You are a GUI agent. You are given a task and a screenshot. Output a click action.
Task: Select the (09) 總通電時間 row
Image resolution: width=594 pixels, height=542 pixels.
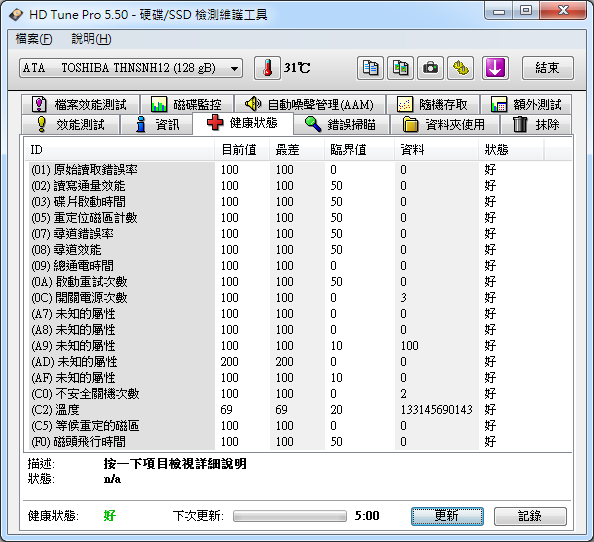tap(298, 266)
